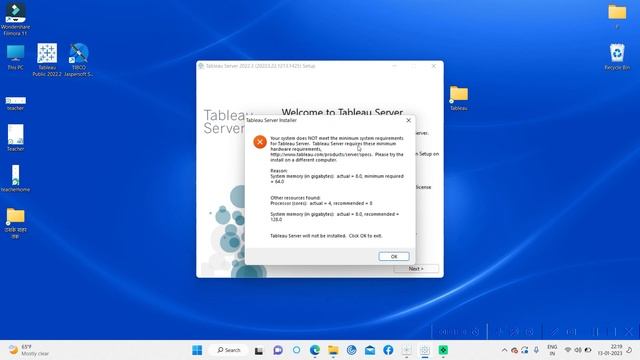Open Facebook from the taskbar
This screenshot has height=360, width=640.
(388, 350)
